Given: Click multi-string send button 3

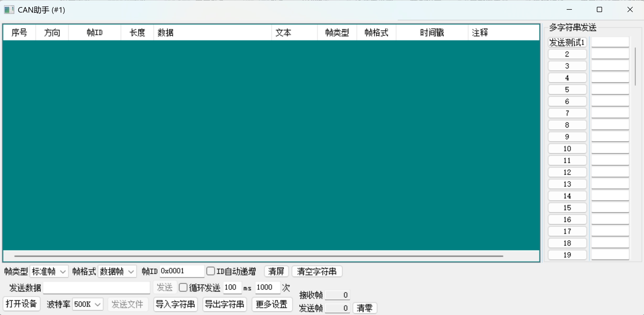Looking at the screenshot, I should click(567, 66).
